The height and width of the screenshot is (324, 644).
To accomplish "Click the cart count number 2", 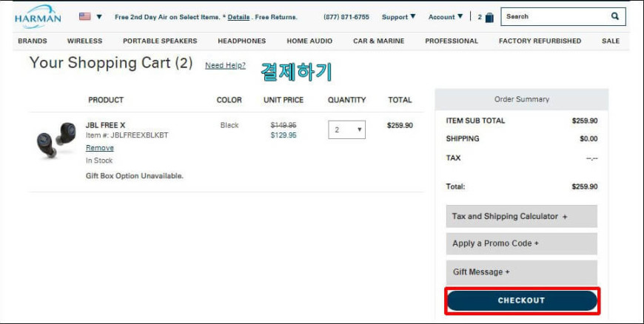I will coord(480,17).
